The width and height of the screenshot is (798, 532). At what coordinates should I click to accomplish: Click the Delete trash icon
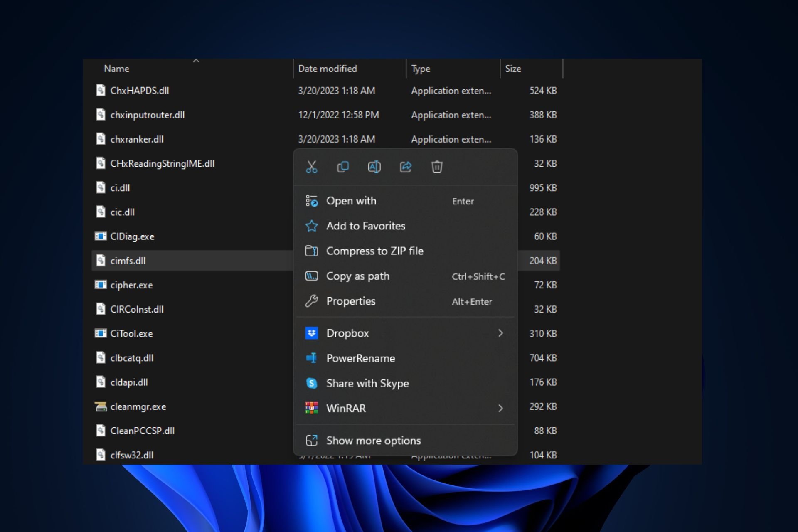point(437,167)
